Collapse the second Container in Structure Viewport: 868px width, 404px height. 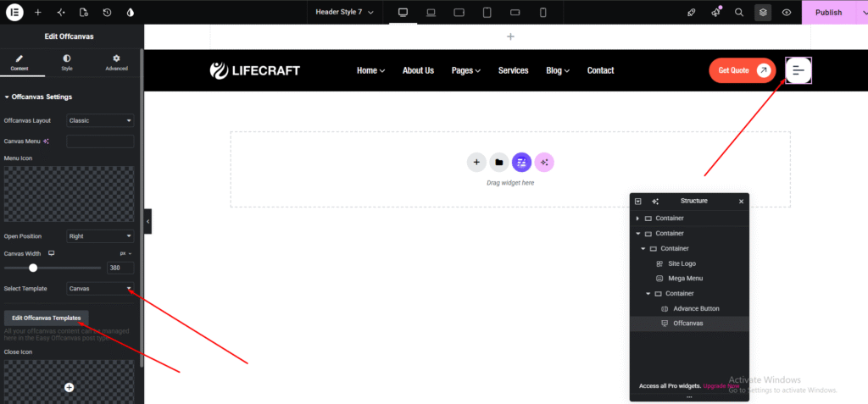tap(637, 234)
